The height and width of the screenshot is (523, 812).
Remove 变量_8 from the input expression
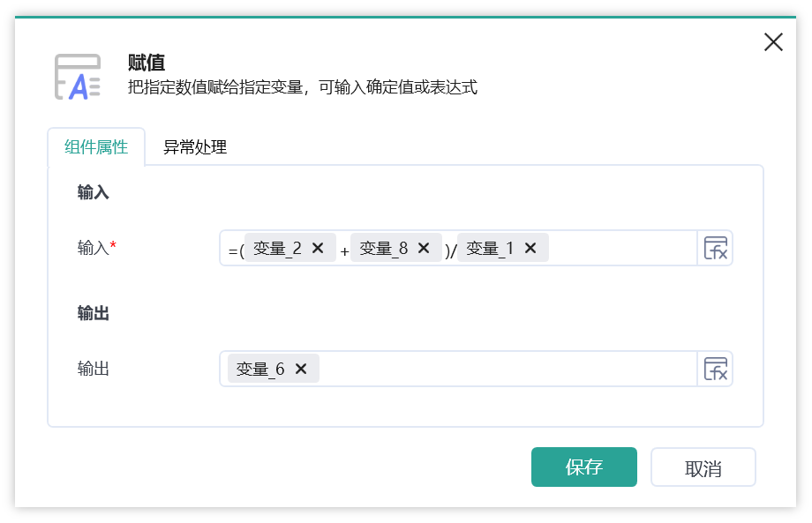pyautogui.click(x=424, y=249)
